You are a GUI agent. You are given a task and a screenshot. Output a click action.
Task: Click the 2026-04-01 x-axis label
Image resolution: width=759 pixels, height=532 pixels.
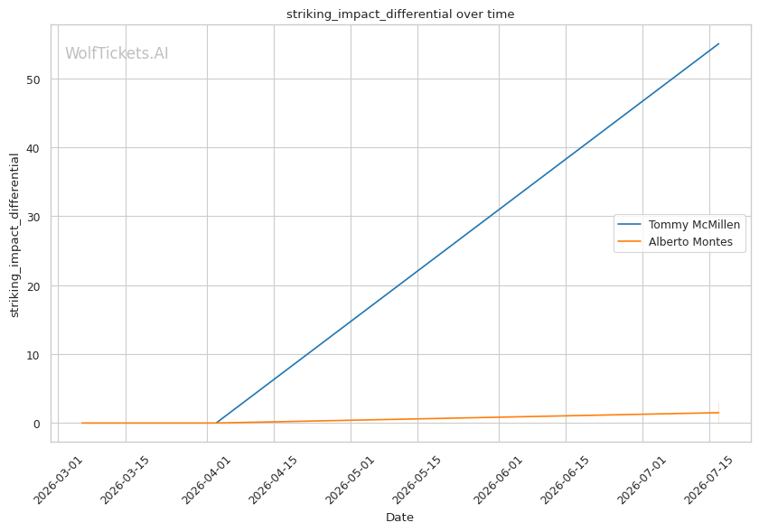pyautogui.click(x=207, y=481)
